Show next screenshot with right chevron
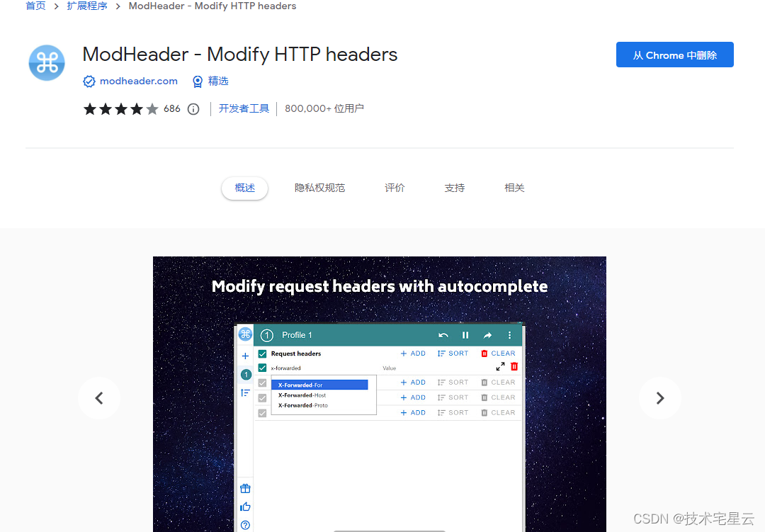This screenshot has width=765, height=532. pos(660,398)
